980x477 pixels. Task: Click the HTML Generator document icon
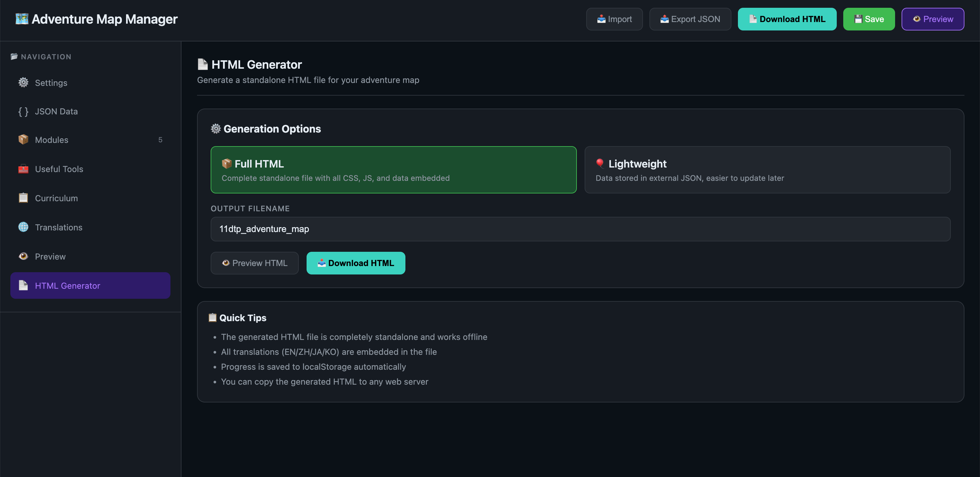click(x=23, y=286)
